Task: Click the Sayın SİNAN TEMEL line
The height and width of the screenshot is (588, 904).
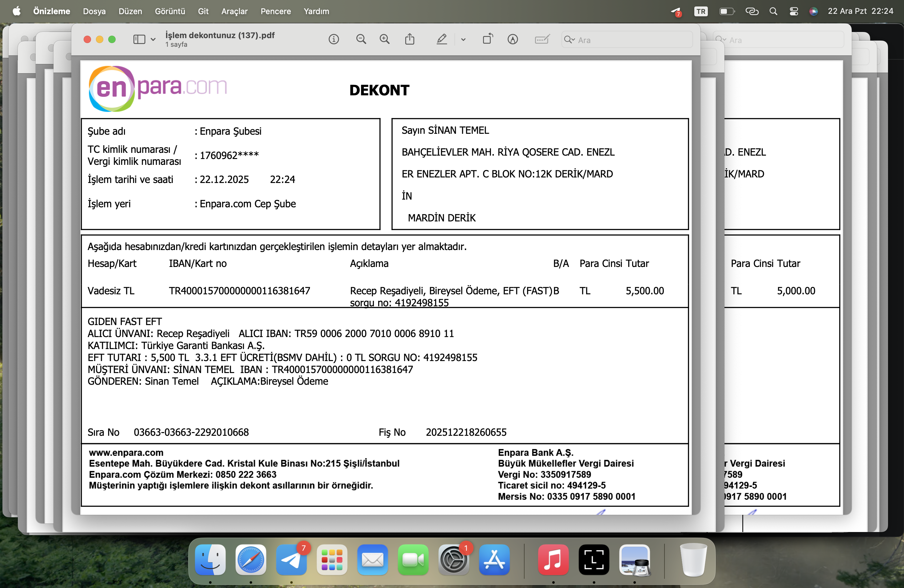Action: point(445,130)
